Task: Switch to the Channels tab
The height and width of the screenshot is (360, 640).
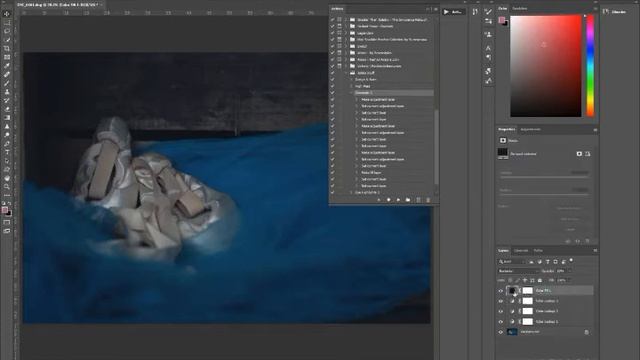Action: coord(521,251)
